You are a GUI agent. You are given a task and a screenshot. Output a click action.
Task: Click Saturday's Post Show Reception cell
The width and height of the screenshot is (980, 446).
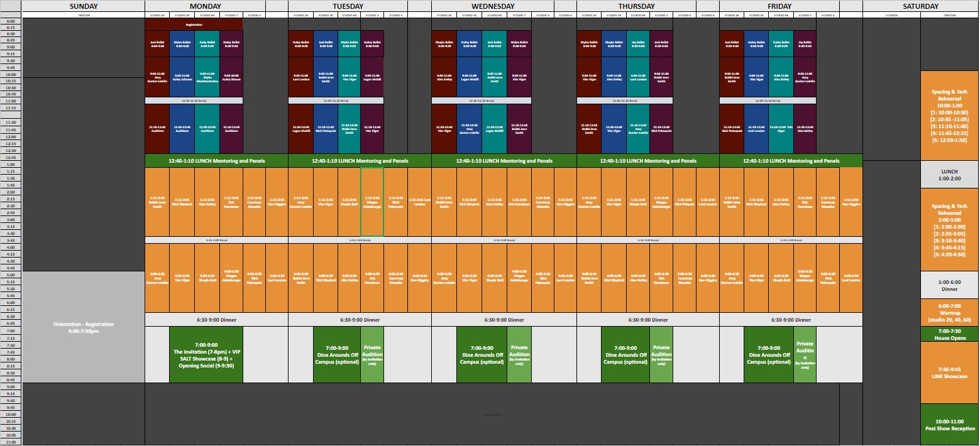click(x=949, y=425)
